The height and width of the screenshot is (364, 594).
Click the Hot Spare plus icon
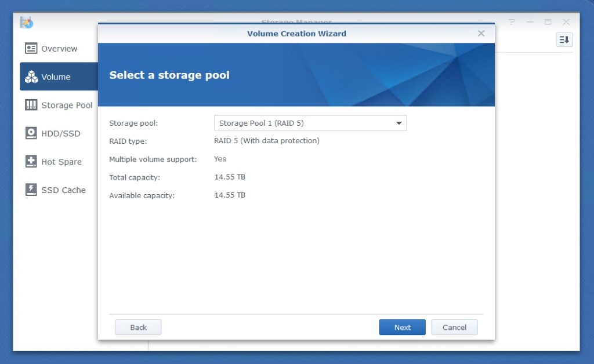[31, 162]
